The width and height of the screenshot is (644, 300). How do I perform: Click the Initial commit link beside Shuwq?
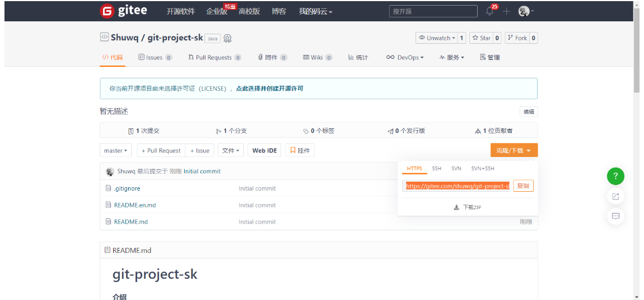click(x=202, y=171)
